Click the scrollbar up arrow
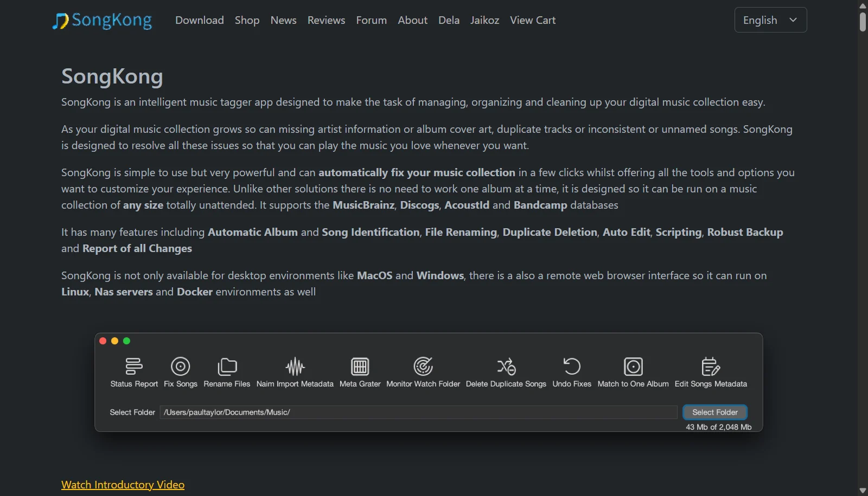This screenshot has width=868, height=496. pyautogui.click(x=863, y=5)
